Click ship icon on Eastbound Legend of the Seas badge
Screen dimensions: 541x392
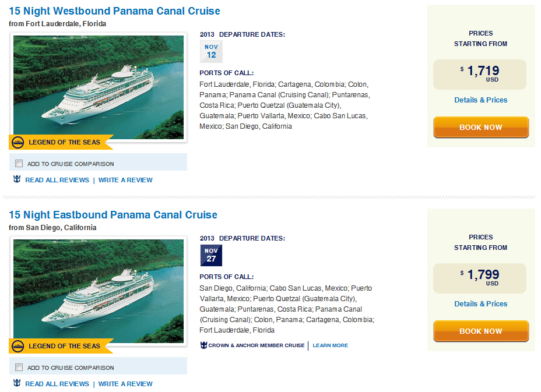tap(18, 346)
